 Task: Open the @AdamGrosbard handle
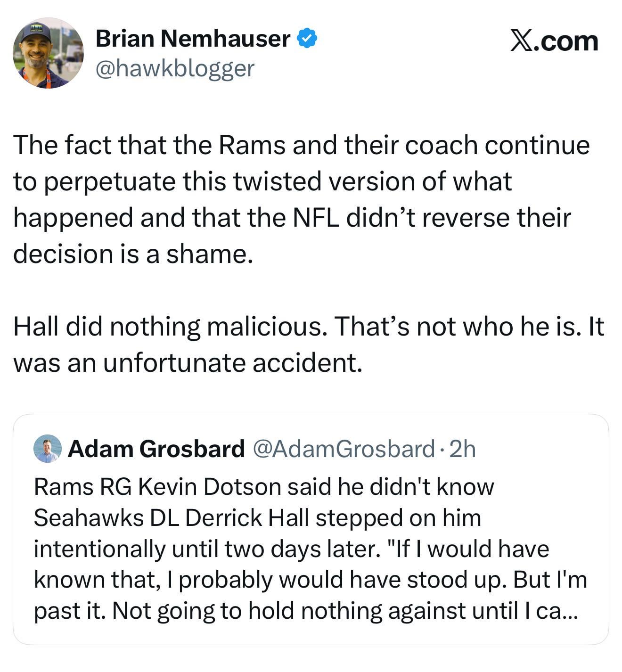click(x=344, y=449)
